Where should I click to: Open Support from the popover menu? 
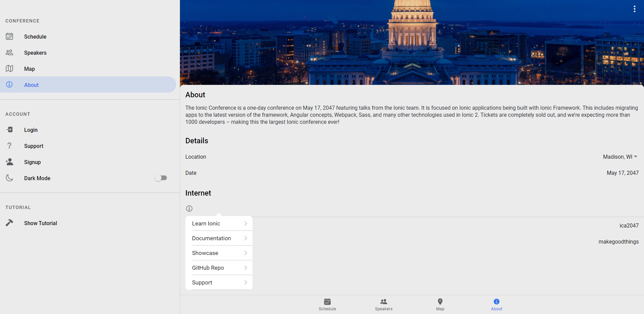point(219,282)
